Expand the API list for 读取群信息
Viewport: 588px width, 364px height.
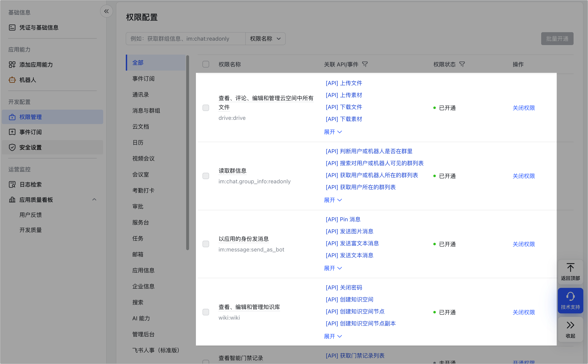[333, 200]
